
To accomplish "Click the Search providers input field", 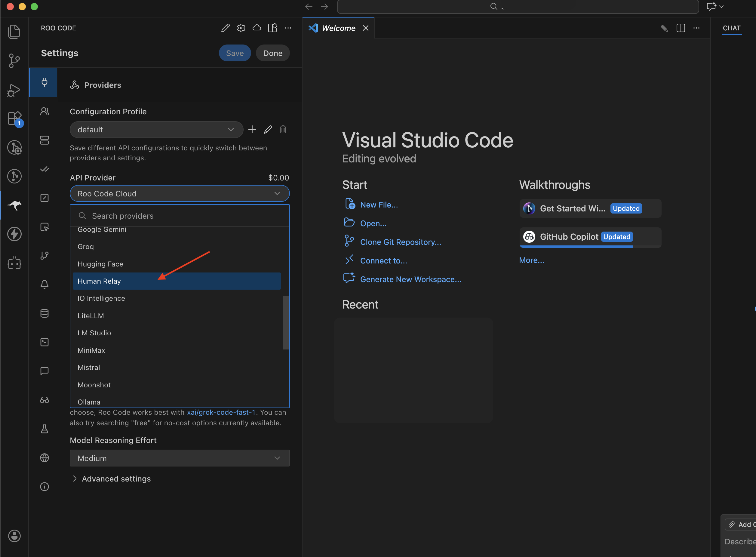I will 180,216.
